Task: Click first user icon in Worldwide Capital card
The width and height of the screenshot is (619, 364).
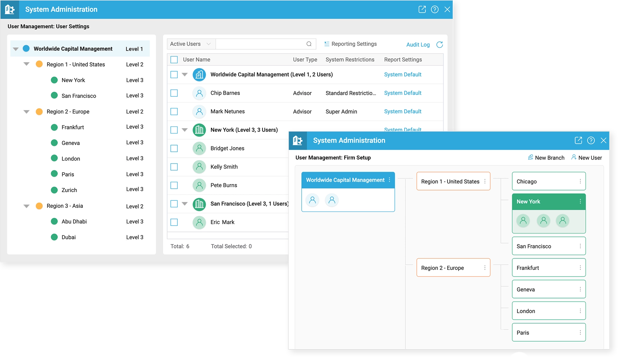Action: click(x=312, y=200)
